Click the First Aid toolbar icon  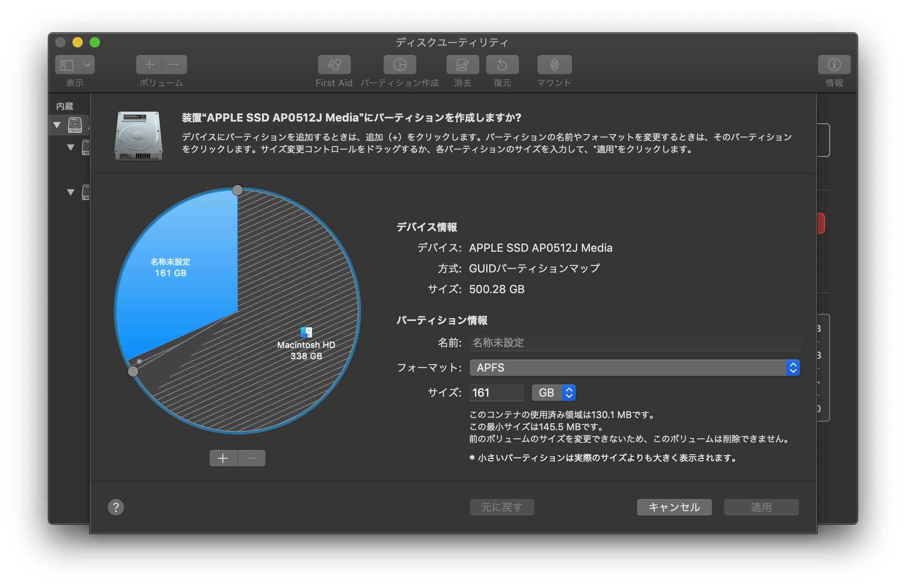click(x=334, y=65)
